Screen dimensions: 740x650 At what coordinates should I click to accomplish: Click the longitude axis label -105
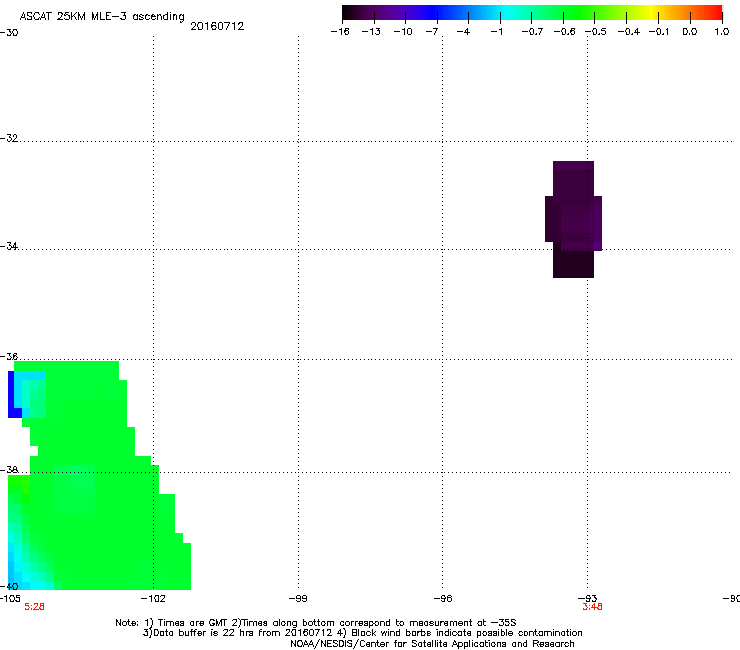coord(10,599)
